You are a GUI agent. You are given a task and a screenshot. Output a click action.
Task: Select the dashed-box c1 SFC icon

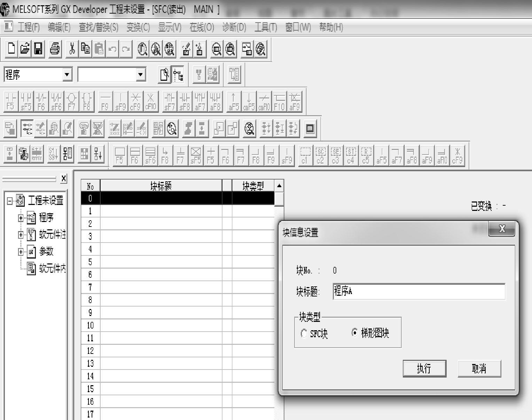[x=305, y=155]
